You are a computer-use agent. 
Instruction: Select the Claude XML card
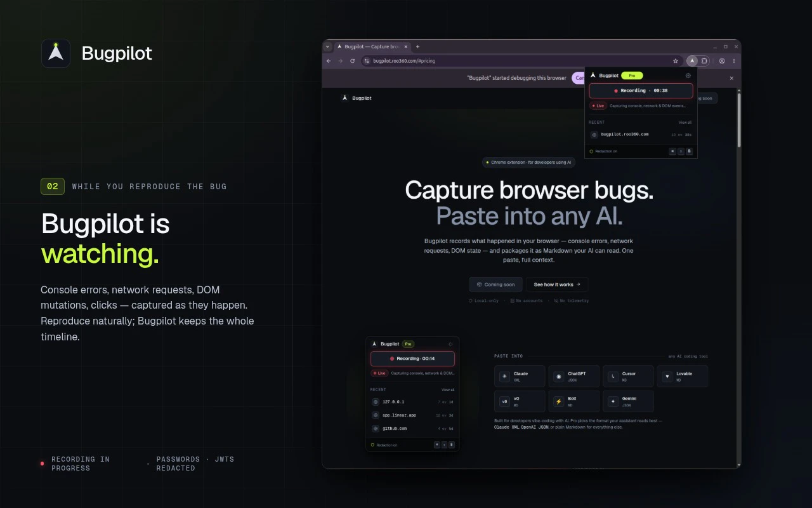520,376
